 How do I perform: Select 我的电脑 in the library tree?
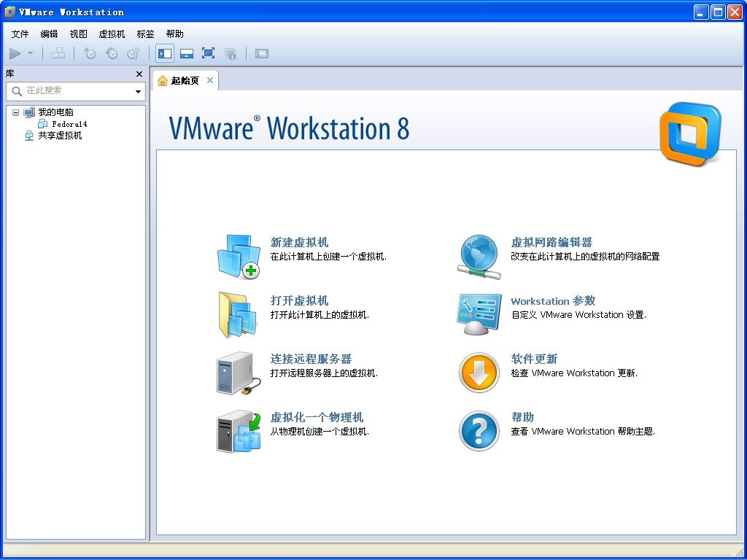point(55,112)
